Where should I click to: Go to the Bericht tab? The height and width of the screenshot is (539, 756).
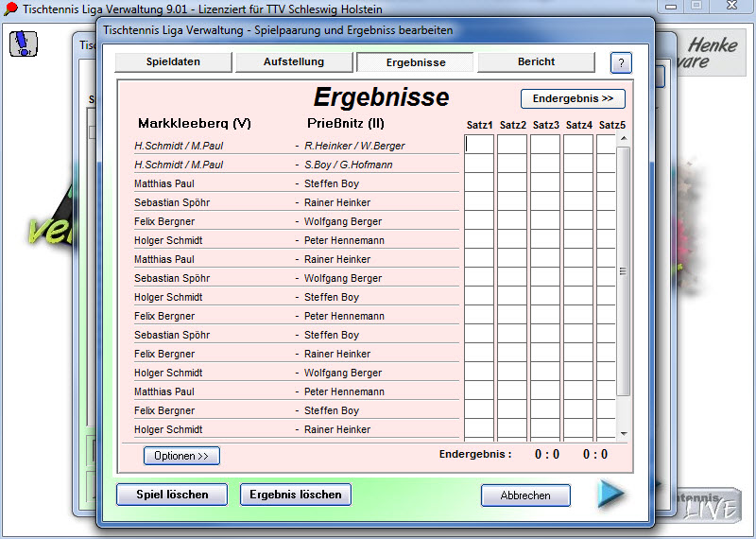coord(536,62)
